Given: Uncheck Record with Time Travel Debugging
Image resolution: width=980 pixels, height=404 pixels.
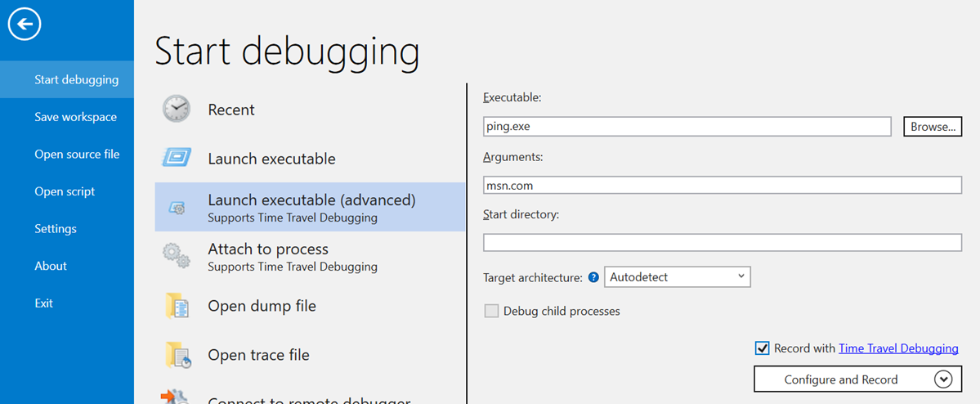Looking at the screenshot, I should pos(762,348).
